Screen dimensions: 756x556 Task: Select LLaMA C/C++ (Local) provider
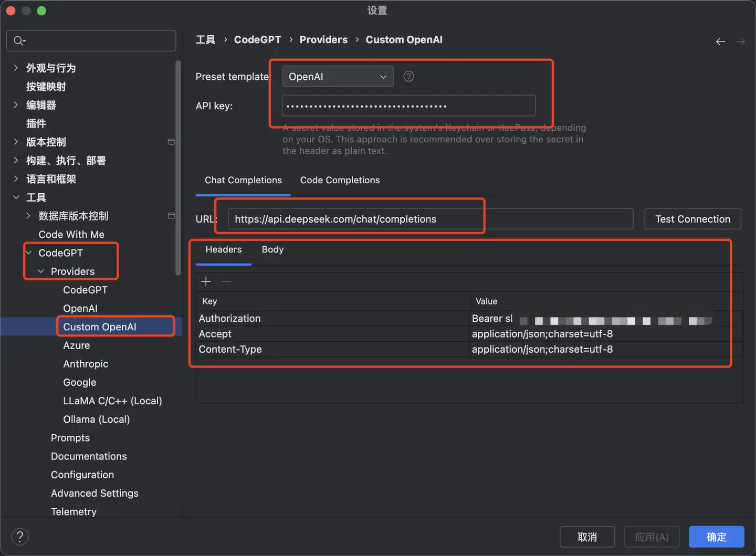pyautogui.click(x=112, y=401)
